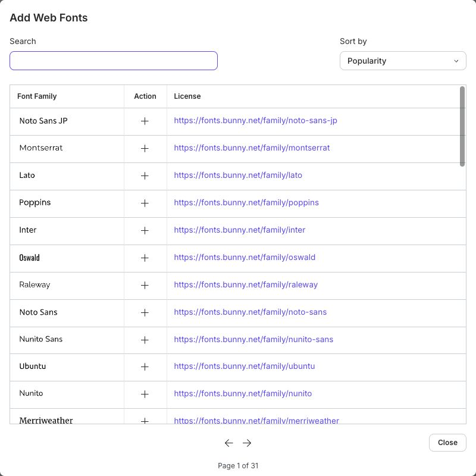Viewport: 476px width, 476px height.
Task: Click the plus icon in Nunito row
Action: [145, 394]
